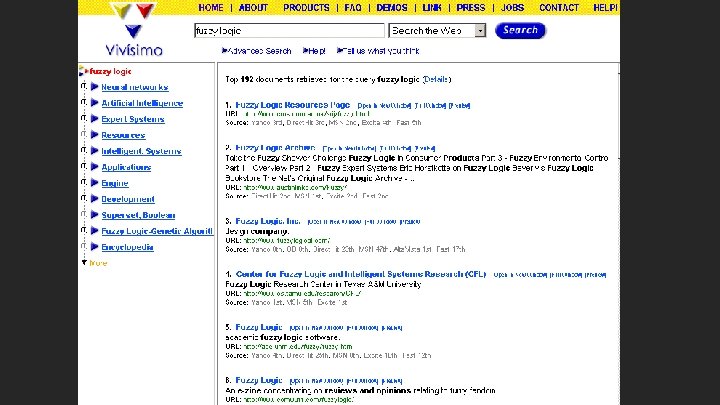
Task: Click the blue Search button
Action: click(520, 30)
